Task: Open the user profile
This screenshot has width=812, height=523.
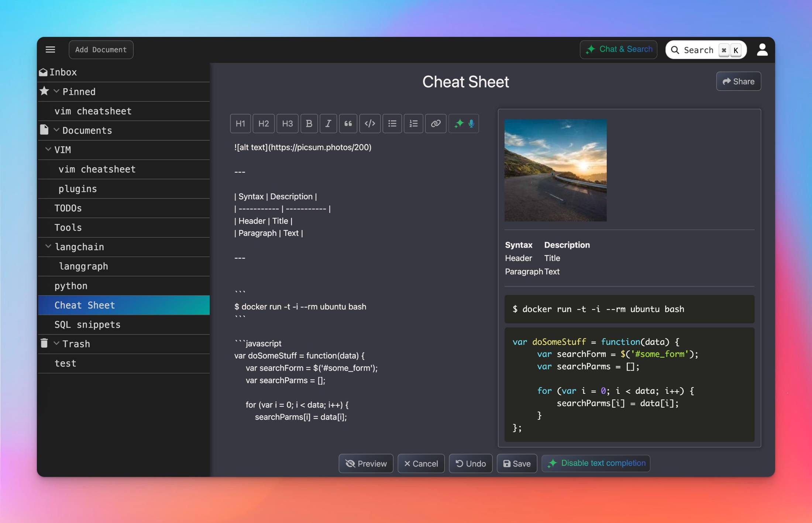Action: pos(762,49)
